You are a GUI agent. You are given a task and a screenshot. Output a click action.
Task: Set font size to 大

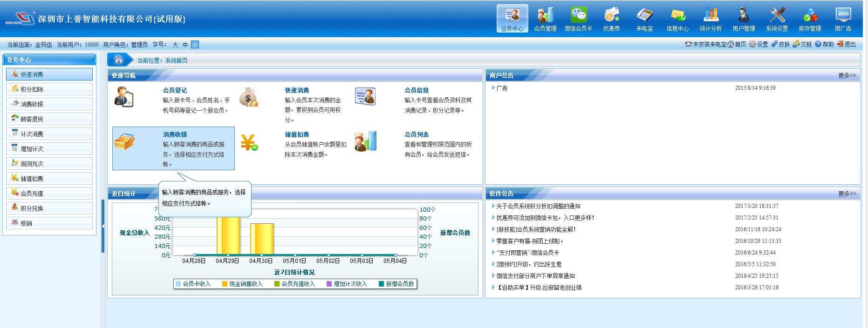[x=175, y=45]
